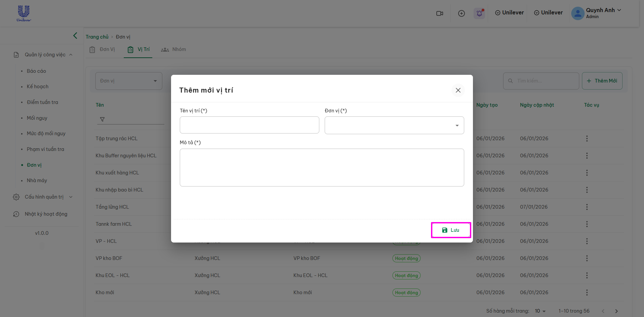Open the rows per page dropdown
Image resolution: width=644 pixels, height=317 pixels.
(540, 311)
